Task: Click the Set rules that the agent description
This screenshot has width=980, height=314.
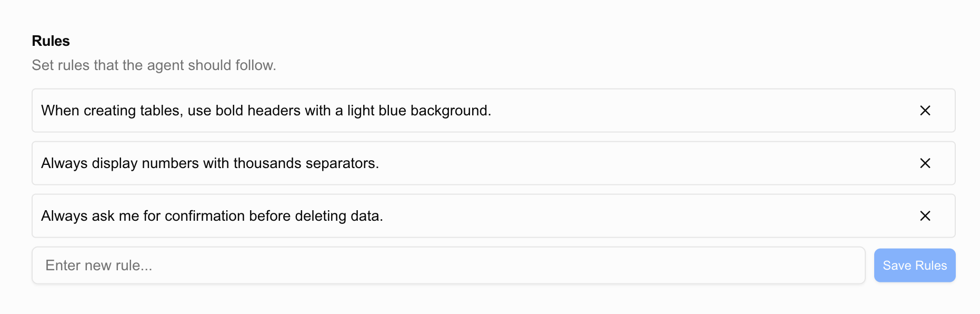Action: [154, 65]
